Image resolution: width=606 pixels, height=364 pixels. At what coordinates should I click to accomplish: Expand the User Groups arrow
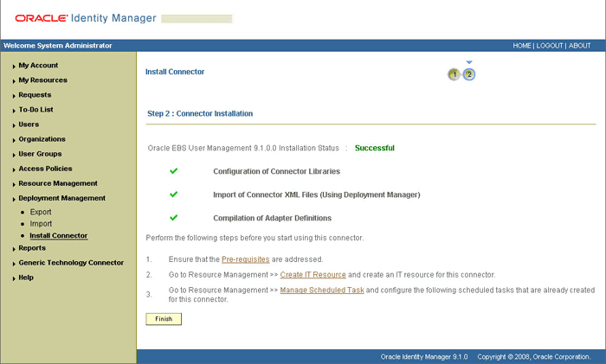tap(14, 155)
